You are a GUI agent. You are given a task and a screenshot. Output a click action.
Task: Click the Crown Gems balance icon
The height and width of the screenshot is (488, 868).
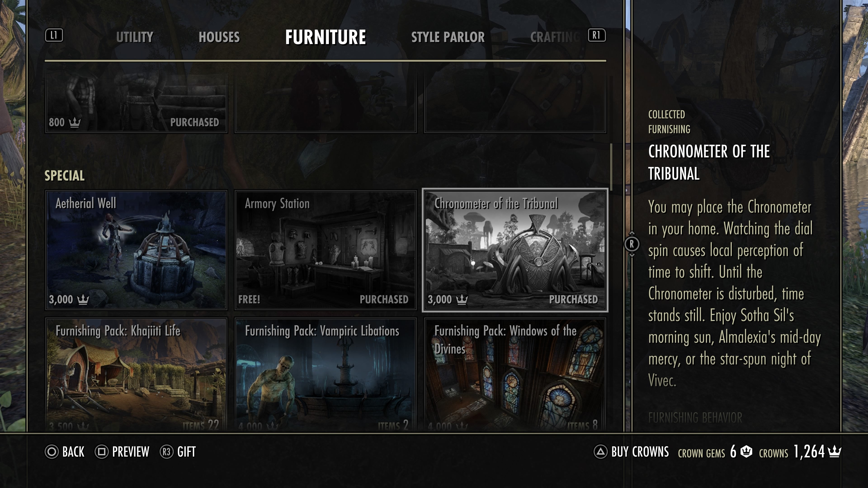746,451
